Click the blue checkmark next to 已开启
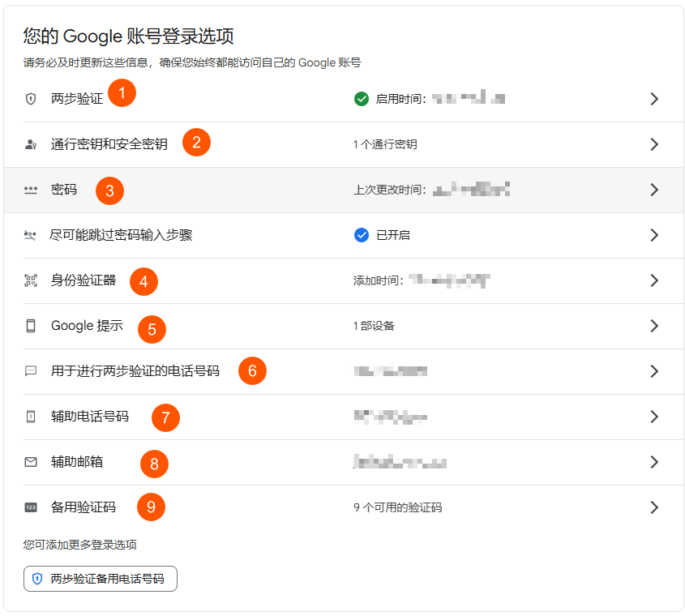The width and height of the screenshot is (685, 616). point(362,235)
